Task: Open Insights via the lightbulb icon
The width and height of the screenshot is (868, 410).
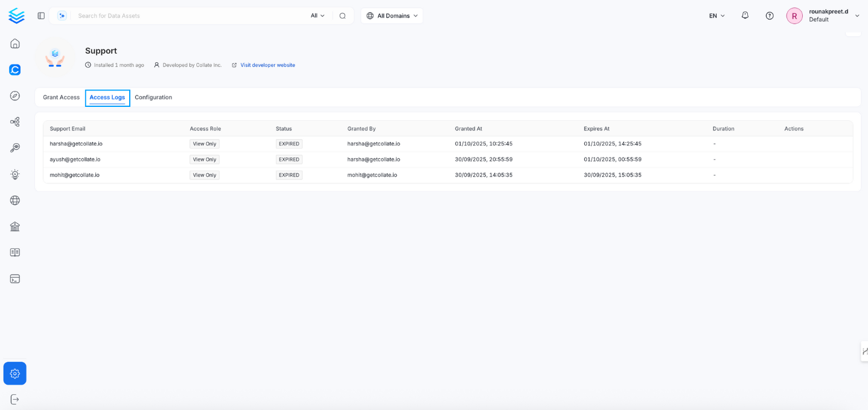Action: (15, 175)
